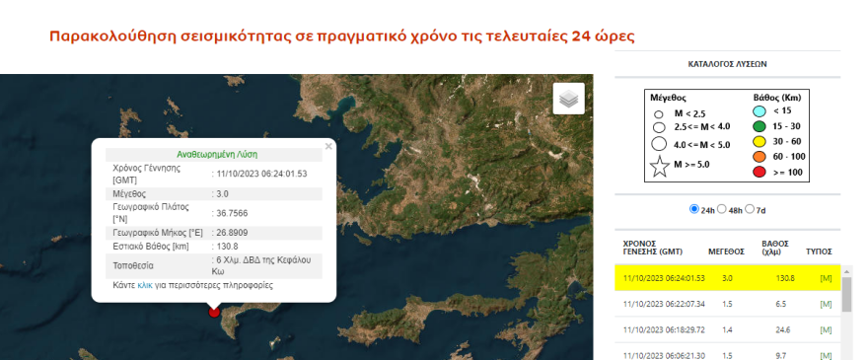Click the popup location '6 Χλμ. ΔΒΔ της Κεφάλου Κω'
Image resolution: width=868 pixels, height=360 pixels.
261,266
